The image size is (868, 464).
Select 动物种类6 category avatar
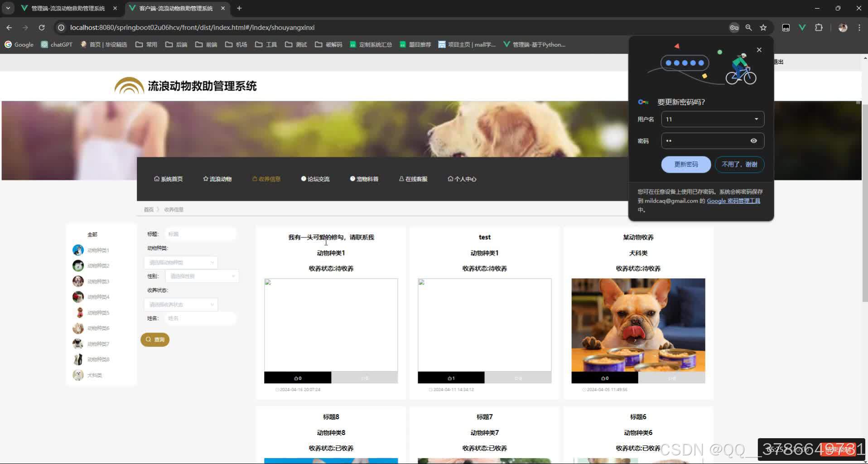(78, 328)
